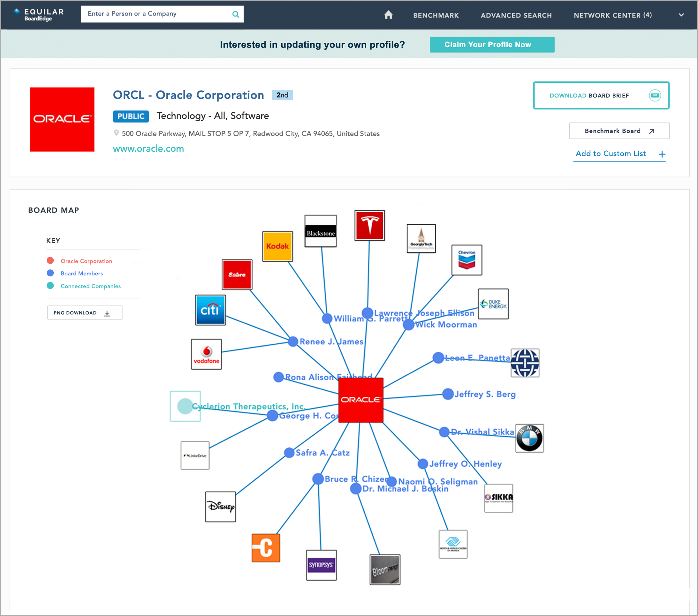Screen dimensions: 698x616
Task: Click the Chevron logo node
Action: 467,260
